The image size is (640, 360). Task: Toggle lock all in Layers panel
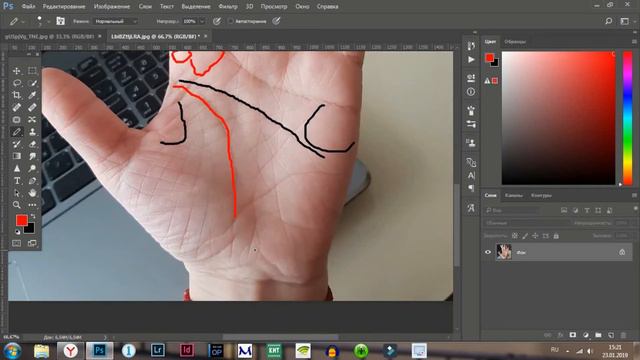(556, 236)
